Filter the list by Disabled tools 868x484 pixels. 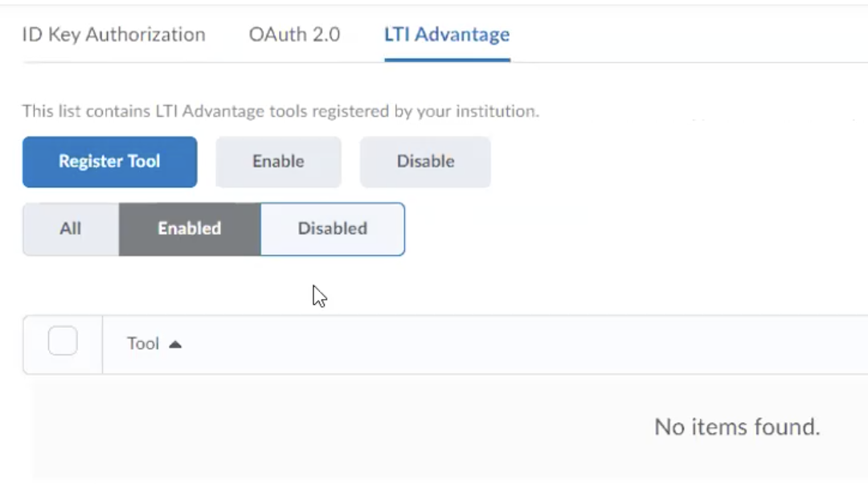coord(332,229)
